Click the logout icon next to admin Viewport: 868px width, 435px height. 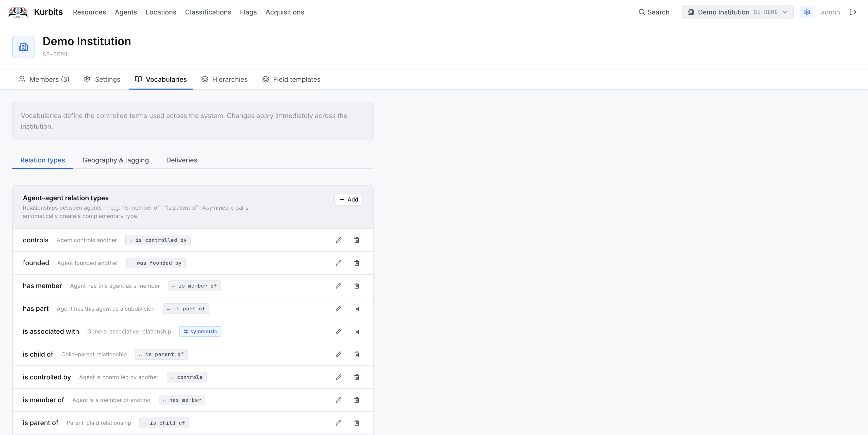point(853,12)
